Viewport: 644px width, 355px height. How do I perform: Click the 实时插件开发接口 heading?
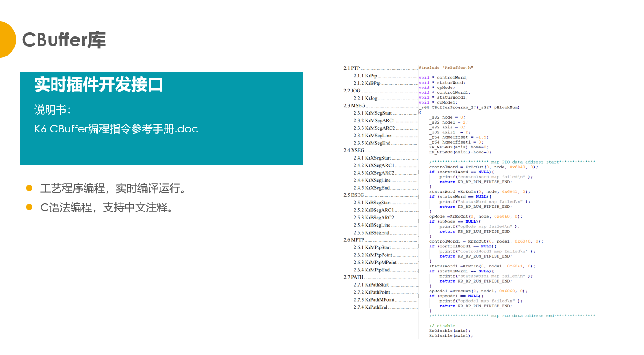99,84
